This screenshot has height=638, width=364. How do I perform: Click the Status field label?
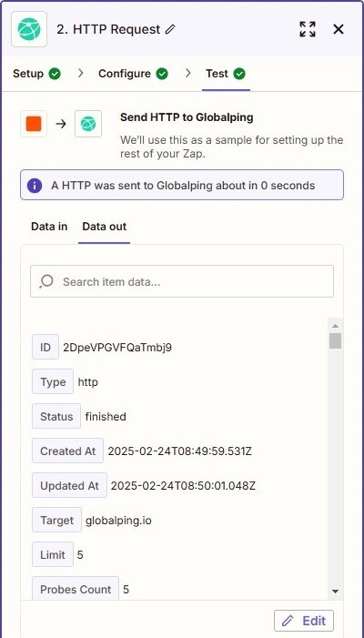(56, 417)
